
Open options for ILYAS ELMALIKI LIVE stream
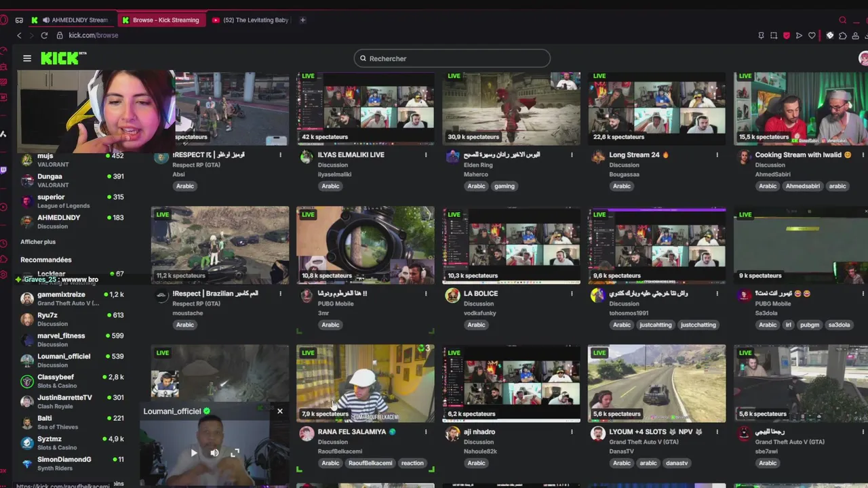(x=426, y=155)
